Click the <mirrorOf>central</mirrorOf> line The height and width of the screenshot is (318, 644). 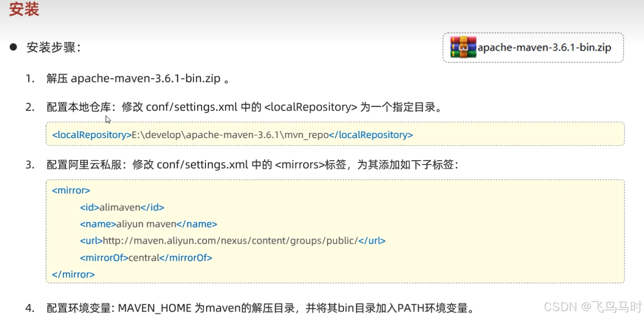(x=146, y=258)
